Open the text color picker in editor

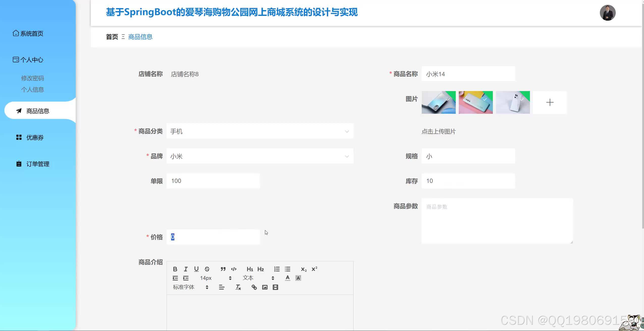click(287, 278)
